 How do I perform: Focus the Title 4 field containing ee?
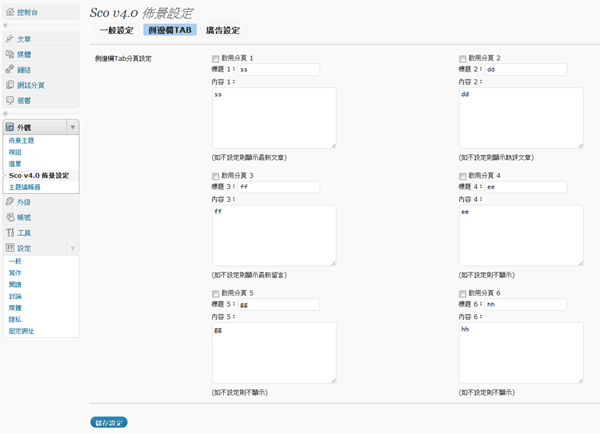pyautogui.click(x=526, y=187)
